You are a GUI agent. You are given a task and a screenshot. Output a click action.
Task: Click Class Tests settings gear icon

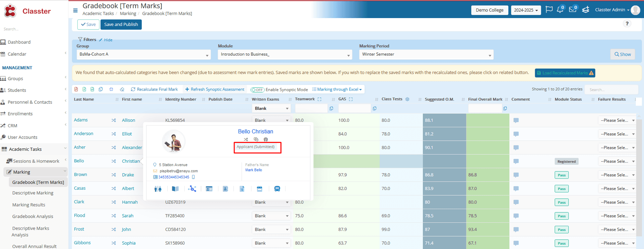coord(407,99)
